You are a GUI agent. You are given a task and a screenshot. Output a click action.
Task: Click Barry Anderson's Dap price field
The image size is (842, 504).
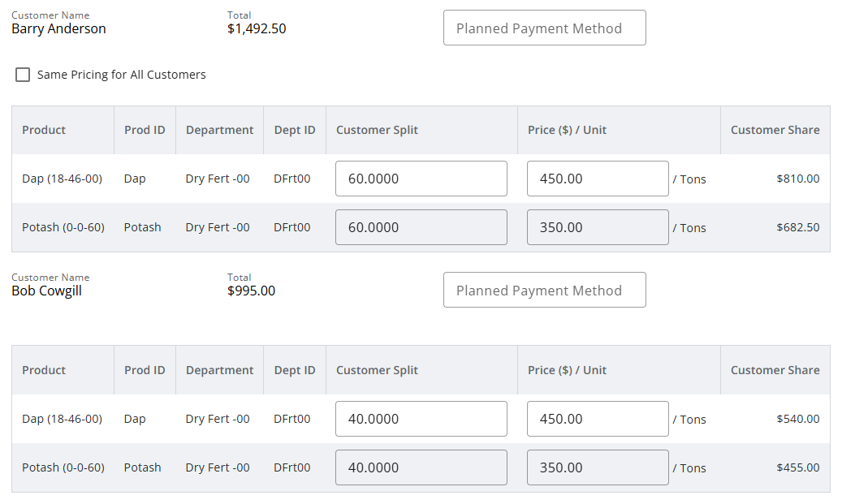pyautogui.click(x=597, y=179)
